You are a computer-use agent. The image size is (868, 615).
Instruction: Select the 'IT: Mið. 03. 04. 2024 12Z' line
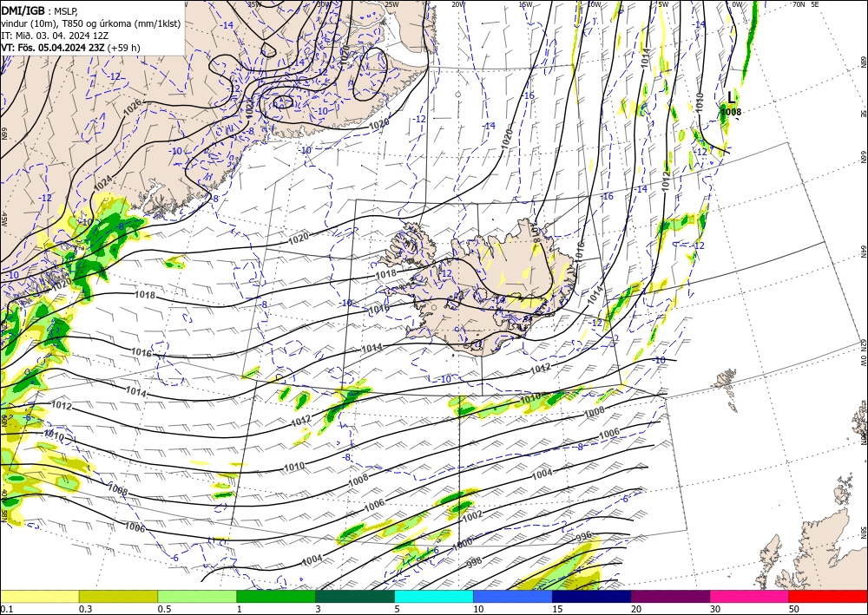55,36
